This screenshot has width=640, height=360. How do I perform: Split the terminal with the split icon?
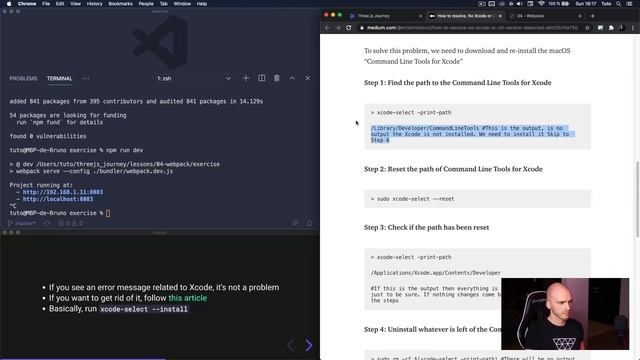[262, 78]
